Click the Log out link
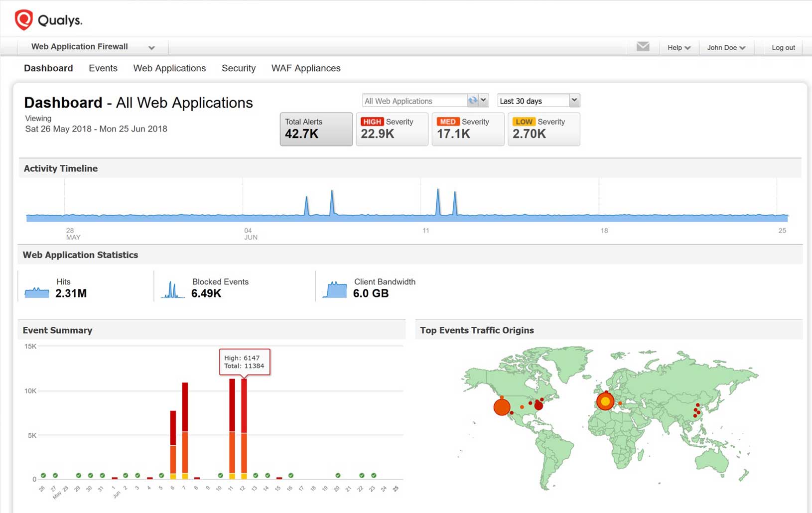 coord(782,47)
